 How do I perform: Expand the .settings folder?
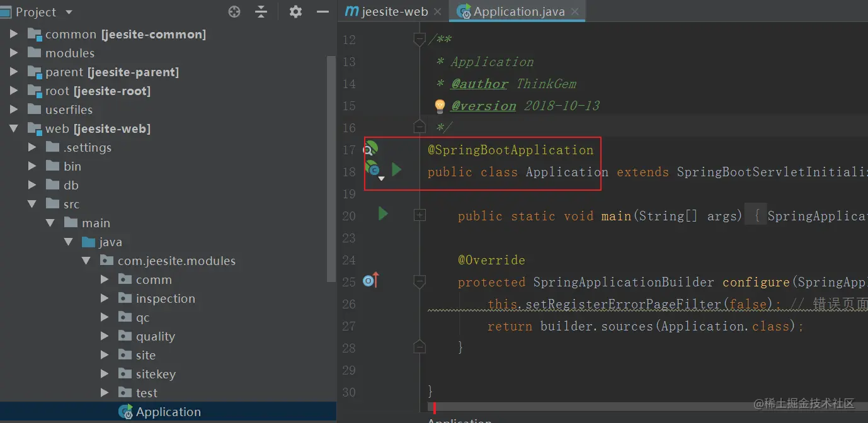(x=32, y=147)
